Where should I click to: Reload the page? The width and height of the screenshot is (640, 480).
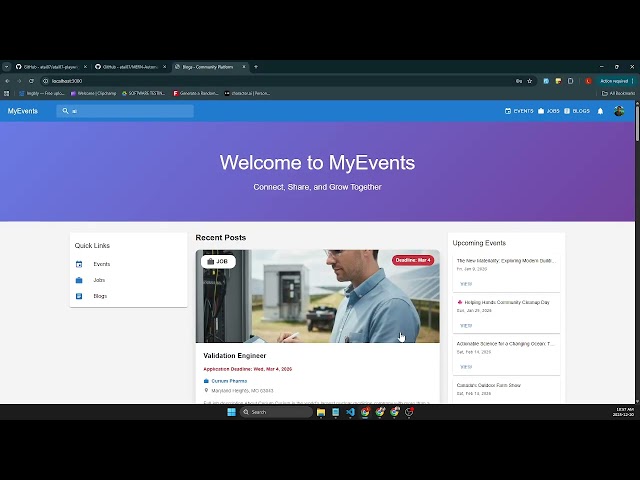[x=31, y=81]
